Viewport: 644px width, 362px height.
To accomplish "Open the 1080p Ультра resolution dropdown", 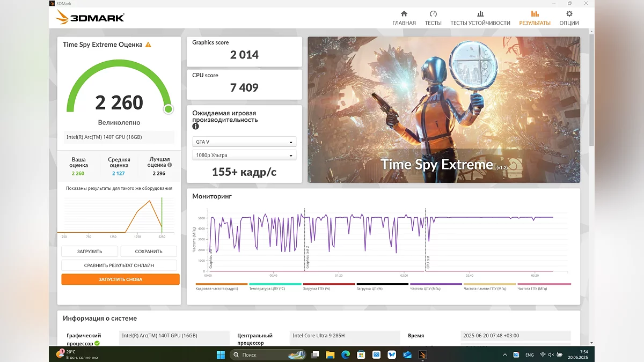I will [x=244, y=155].
